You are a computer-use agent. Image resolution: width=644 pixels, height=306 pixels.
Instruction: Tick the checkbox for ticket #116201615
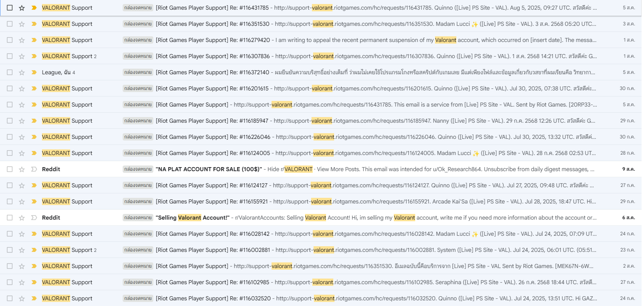coord(10,88)
